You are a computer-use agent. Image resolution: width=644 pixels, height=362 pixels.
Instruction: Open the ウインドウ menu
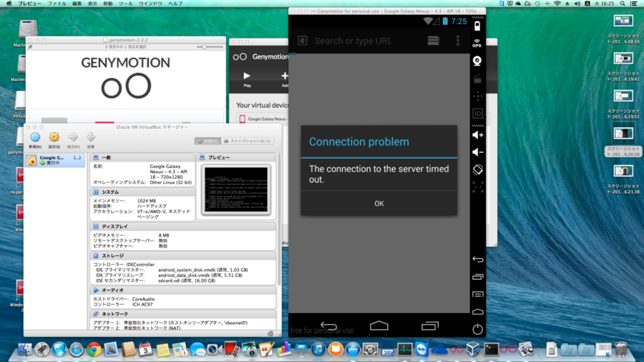150,3
